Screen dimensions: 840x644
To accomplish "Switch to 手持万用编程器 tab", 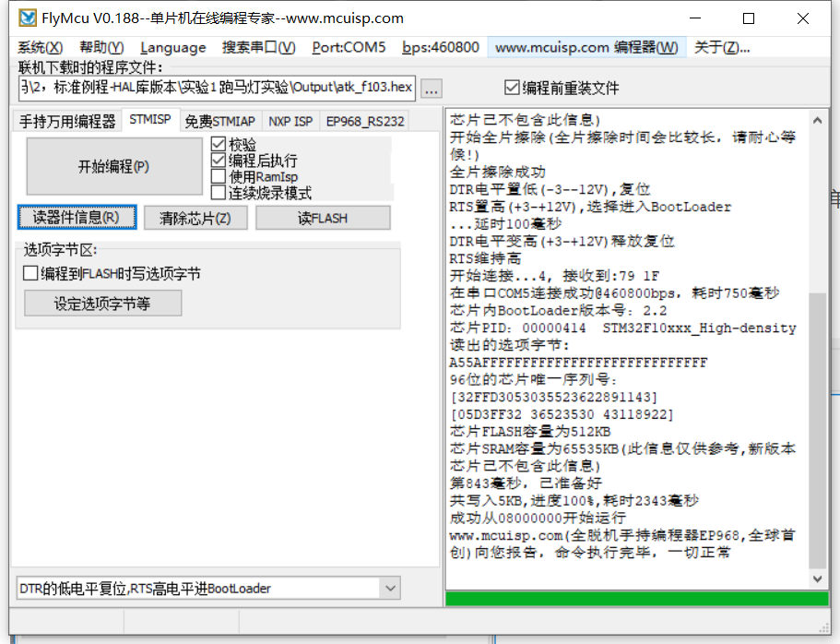I will 67,121.
